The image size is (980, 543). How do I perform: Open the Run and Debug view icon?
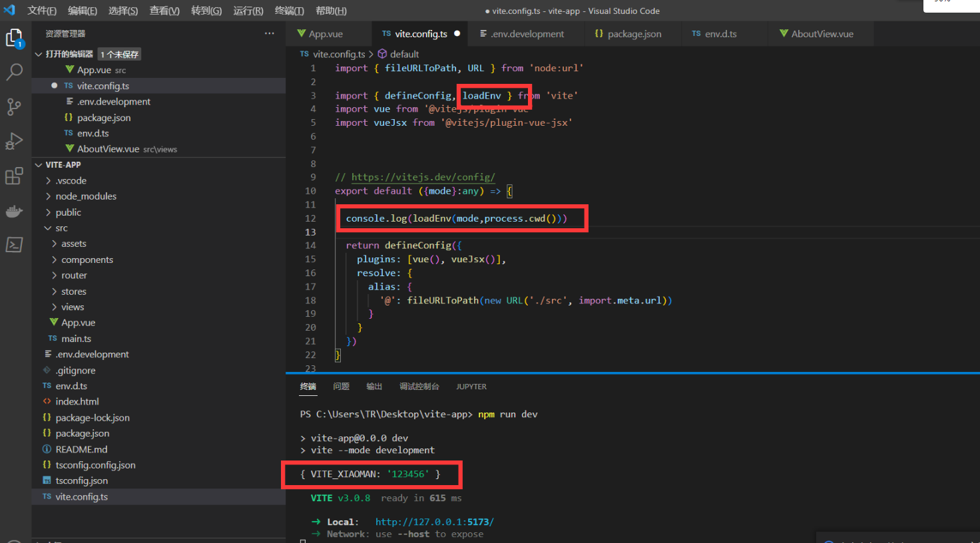(14, 141)
